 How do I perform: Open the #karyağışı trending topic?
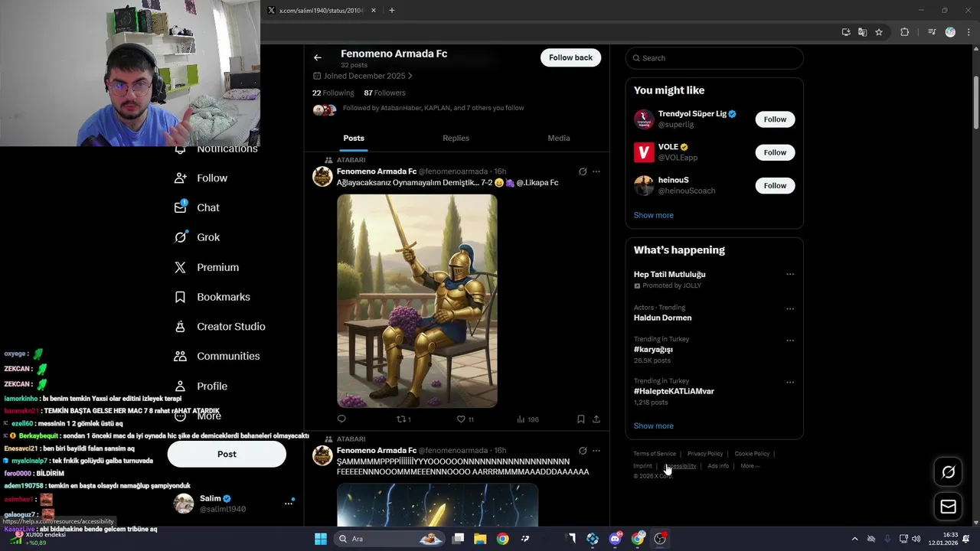click(x=653, y=350)
